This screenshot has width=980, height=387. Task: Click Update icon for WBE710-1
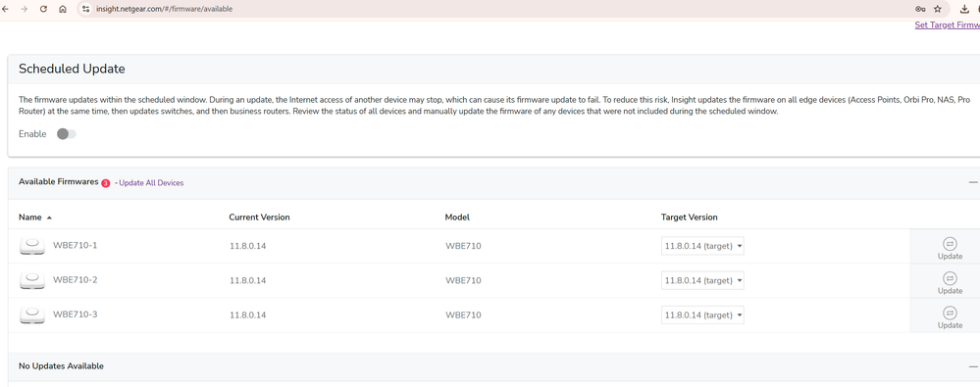(x=950, y=243)
